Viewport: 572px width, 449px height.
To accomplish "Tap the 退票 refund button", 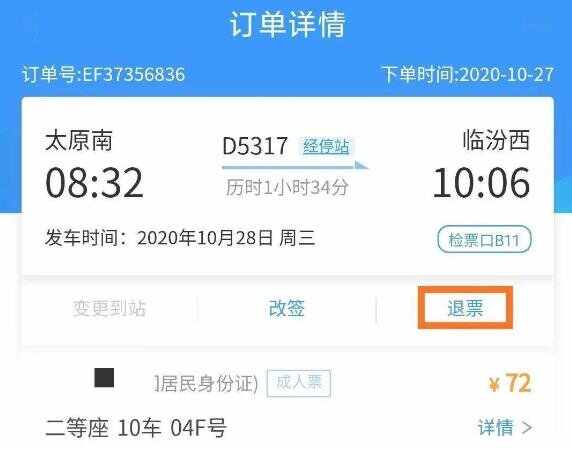I will [x=465, y=308].
